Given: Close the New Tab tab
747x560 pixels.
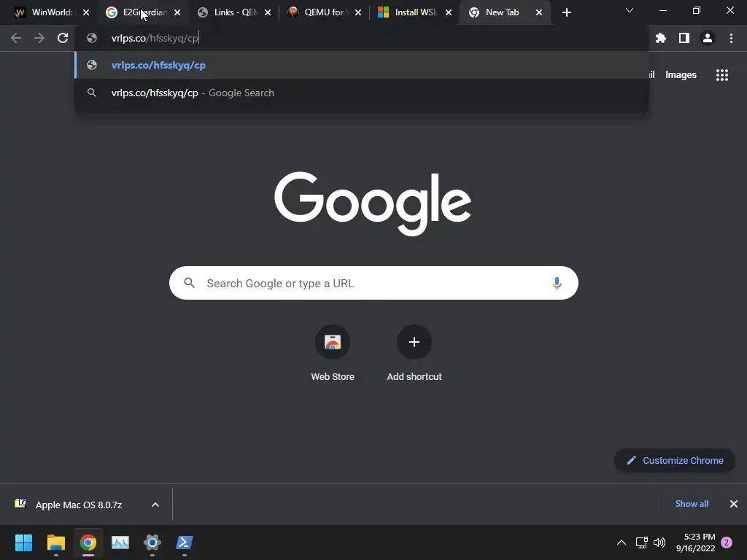Looking at the screenshot, I should (x=539, y=12).
